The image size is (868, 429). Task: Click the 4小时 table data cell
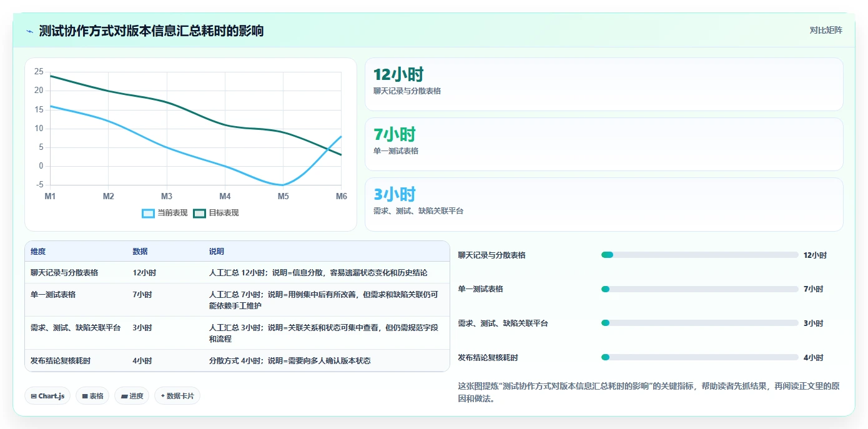tap(142, 361)
